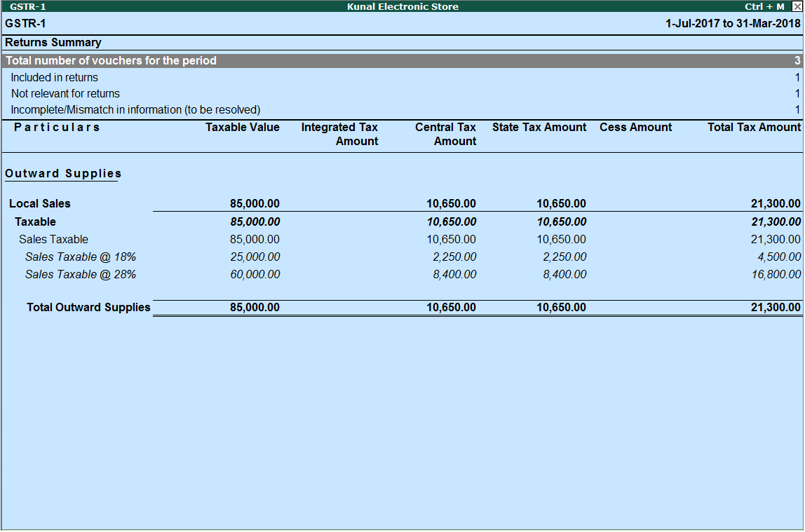Screen dimensions: 805x532
Task: Click the Total Tax Amount column header
Action: pyautogui.click(x=754, y=127)
